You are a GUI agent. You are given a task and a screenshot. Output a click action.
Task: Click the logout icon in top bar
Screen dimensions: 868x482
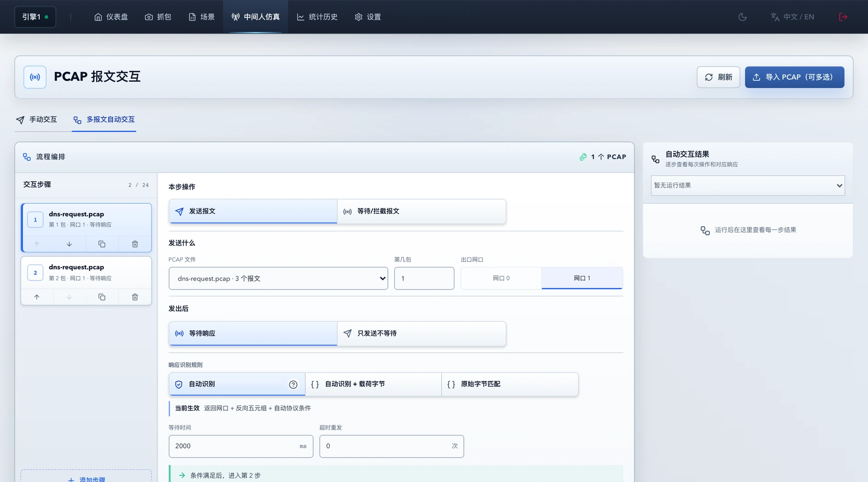(x=843, y=17)
